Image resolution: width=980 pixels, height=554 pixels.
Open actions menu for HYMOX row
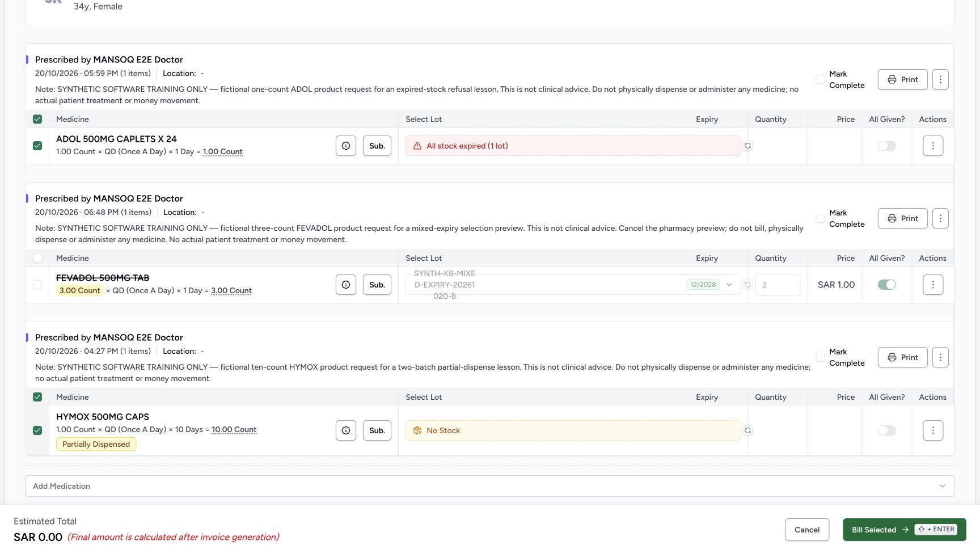[x=933, y=430]
